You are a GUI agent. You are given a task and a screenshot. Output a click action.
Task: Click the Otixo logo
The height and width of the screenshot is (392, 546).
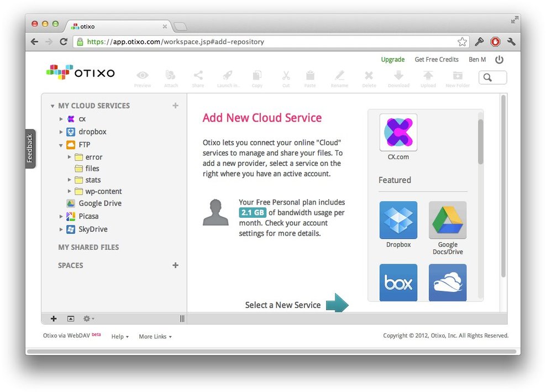81,72
